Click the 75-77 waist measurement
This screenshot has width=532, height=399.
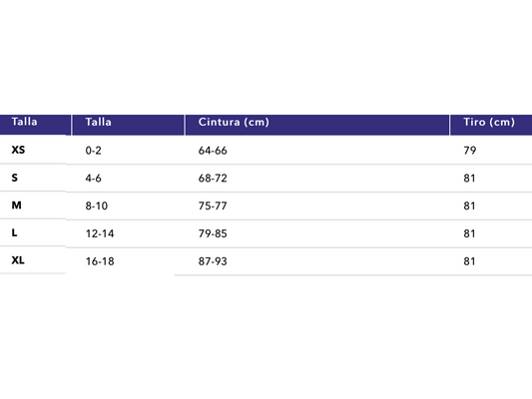(x=213, y=205)
